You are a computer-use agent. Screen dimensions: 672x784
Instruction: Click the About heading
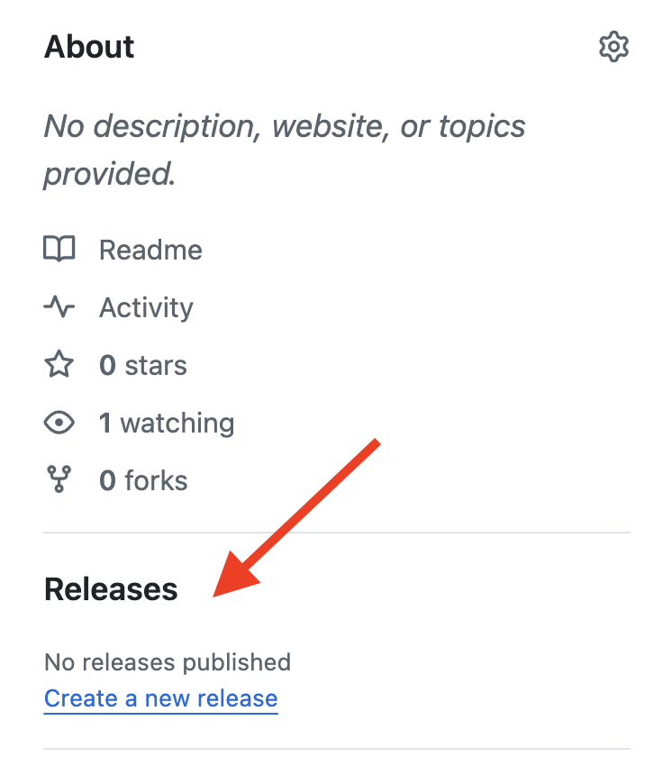(x=89, y=47)
